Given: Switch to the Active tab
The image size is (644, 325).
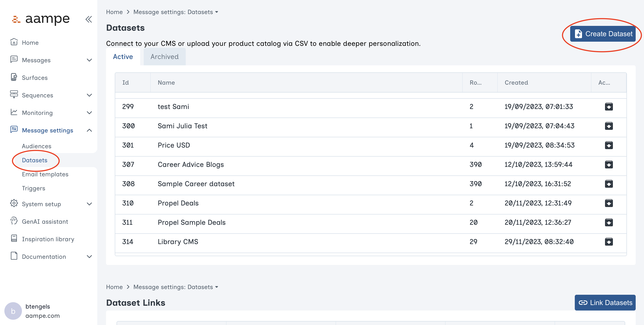Looking at the screenshot, I should 123,57.
